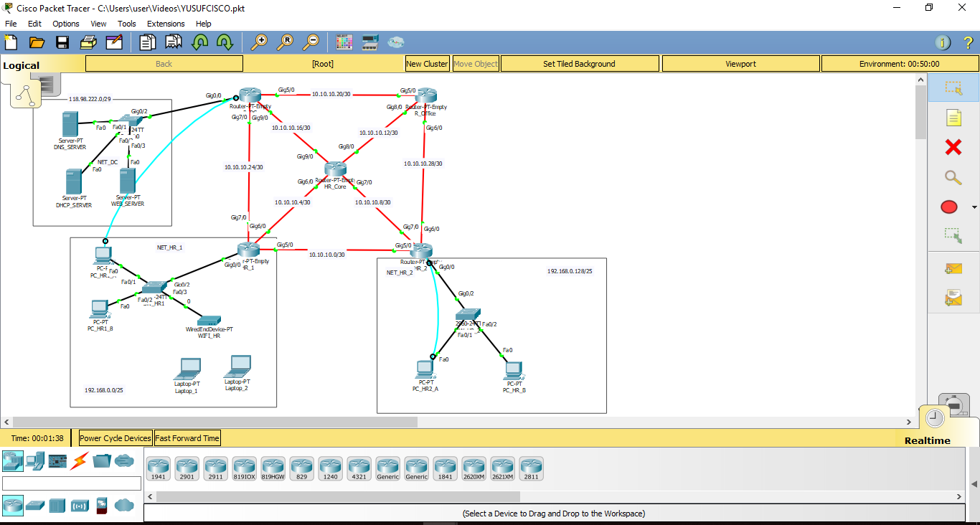Select the red ellipse Draw Shape tool

click(x=948, y=207)
